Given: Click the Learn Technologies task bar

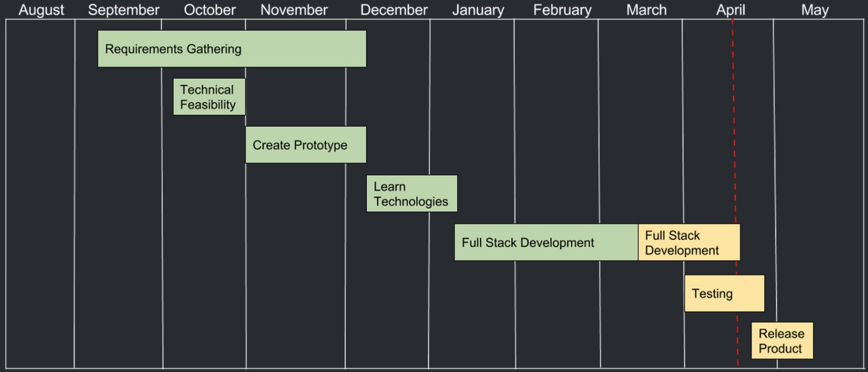Looking at the screenshot, I should click(412, 194).
